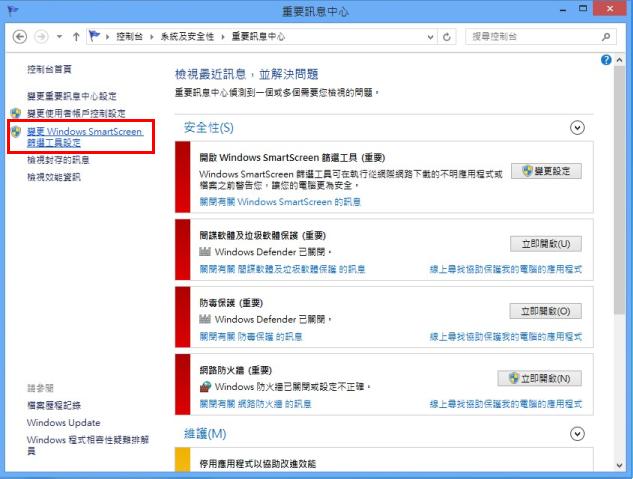Image resolution: width=633 pixels, height=479 pixels.
Task: Open 檢視效能資訊 link
Action: pos(54,177)
